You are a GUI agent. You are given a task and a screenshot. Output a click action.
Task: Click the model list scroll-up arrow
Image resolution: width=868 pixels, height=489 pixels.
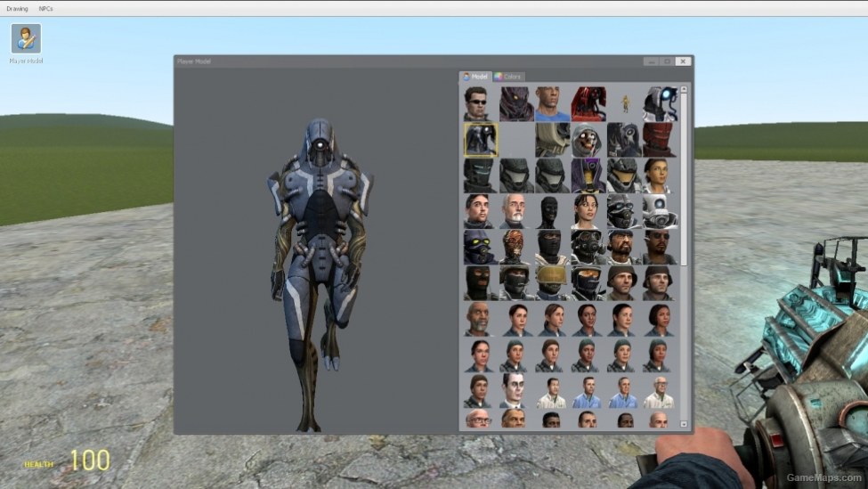coord(684,89)
